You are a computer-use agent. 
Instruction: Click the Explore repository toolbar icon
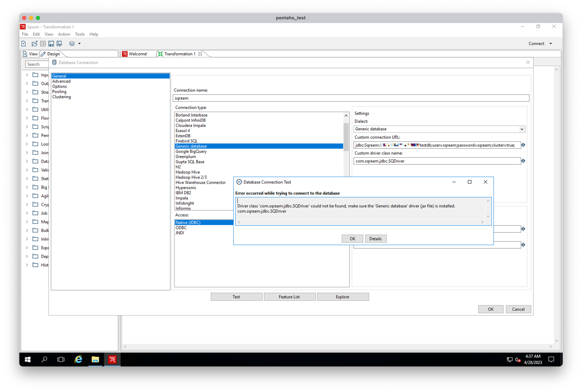click(x=43, y=43)
